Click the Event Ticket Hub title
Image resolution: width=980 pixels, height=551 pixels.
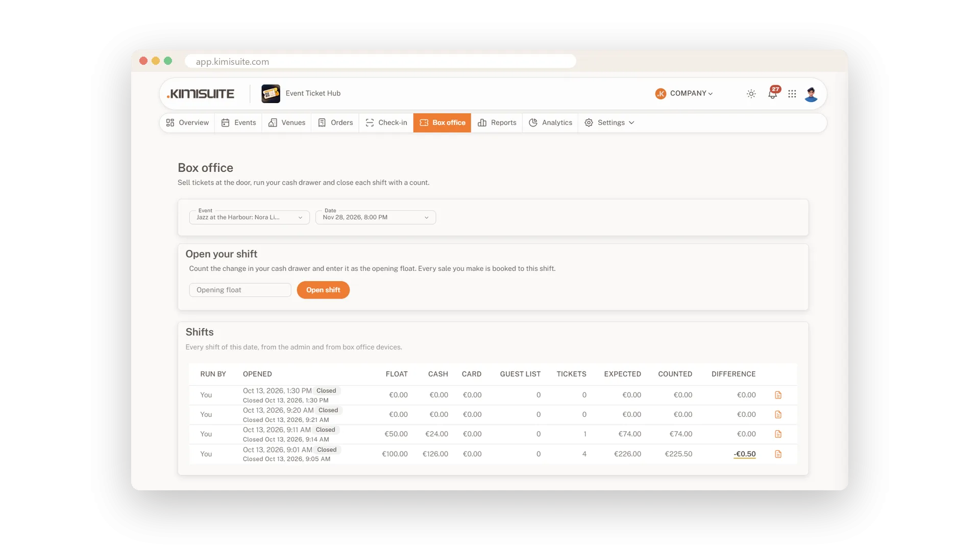pyautogui.click(x=313, y=93)
